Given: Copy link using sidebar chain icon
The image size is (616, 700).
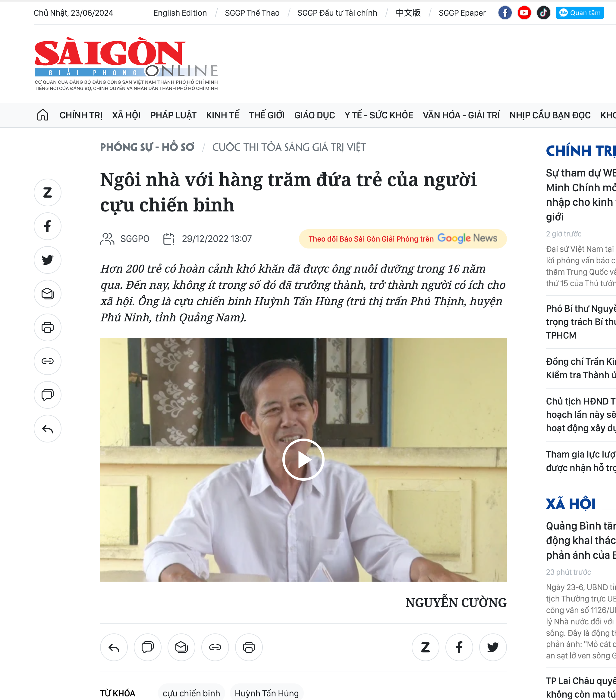Looking at the screenshot, I should coord(48,361).
